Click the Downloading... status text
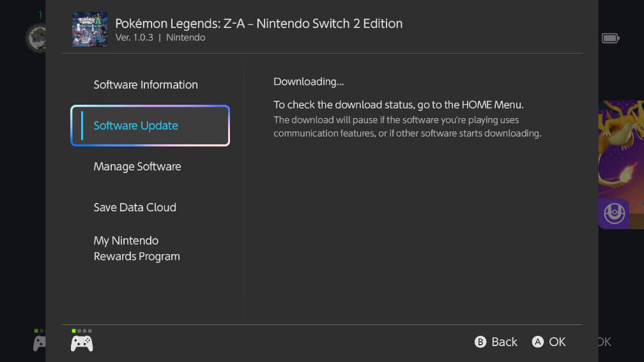Screen dimensions: 644x362 (x=309, y=82)
